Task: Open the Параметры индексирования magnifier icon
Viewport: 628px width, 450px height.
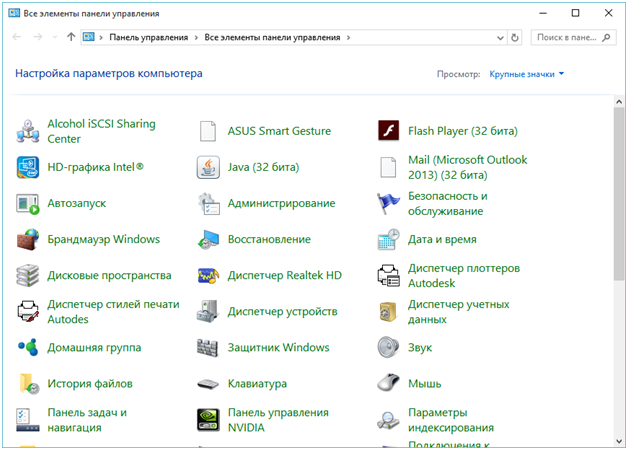Action: point(388,420)
